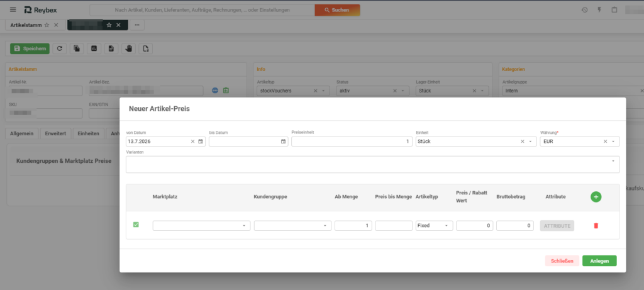Viewport: 644px width, 290px height.
Task: Click the green Anlegen button
Action: coord(599,261)
